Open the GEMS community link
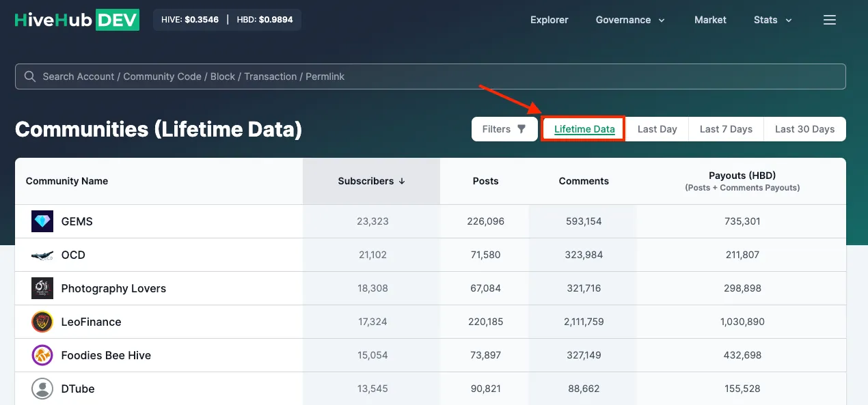868x405 pixels. click(x=77, y=221)
